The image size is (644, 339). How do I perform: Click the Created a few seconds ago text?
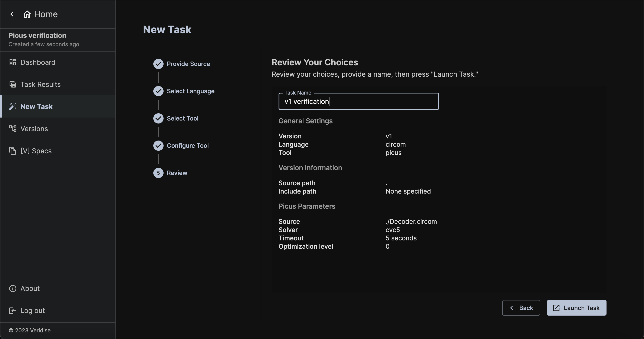point(44,44)
